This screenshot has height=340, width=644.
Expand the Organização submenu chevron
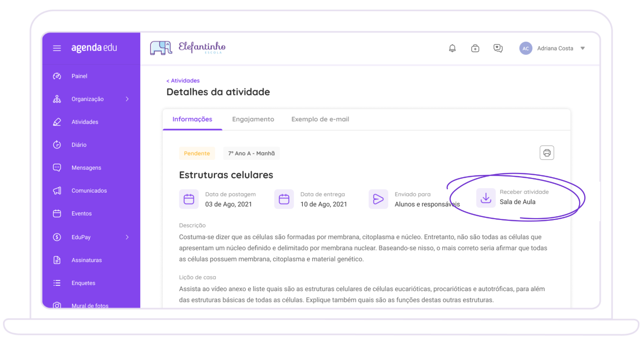(127, 99)
